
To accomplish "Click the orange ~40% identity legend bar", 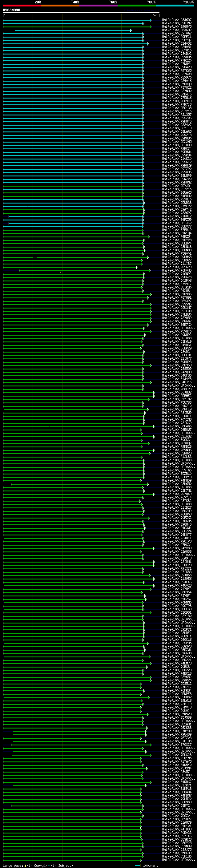I will [x=60, y=6].
